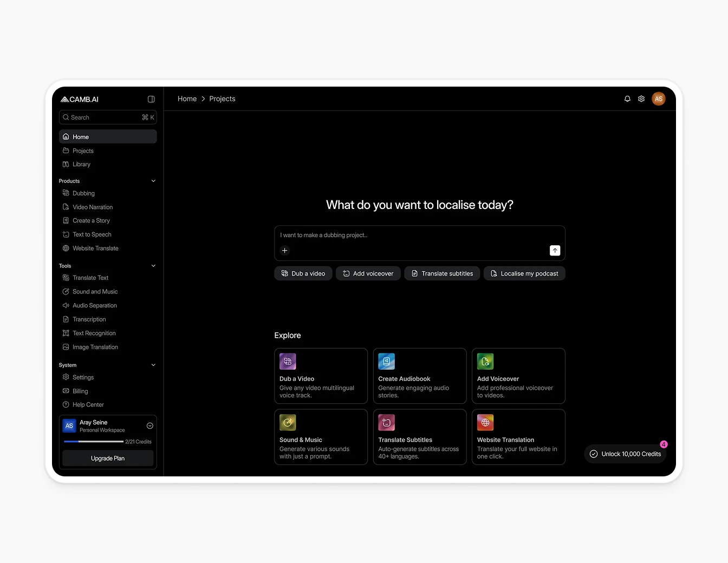Click the plus attachment icon in prompt box
Screen dimensions: 728x563
click(x=285, y=251)
